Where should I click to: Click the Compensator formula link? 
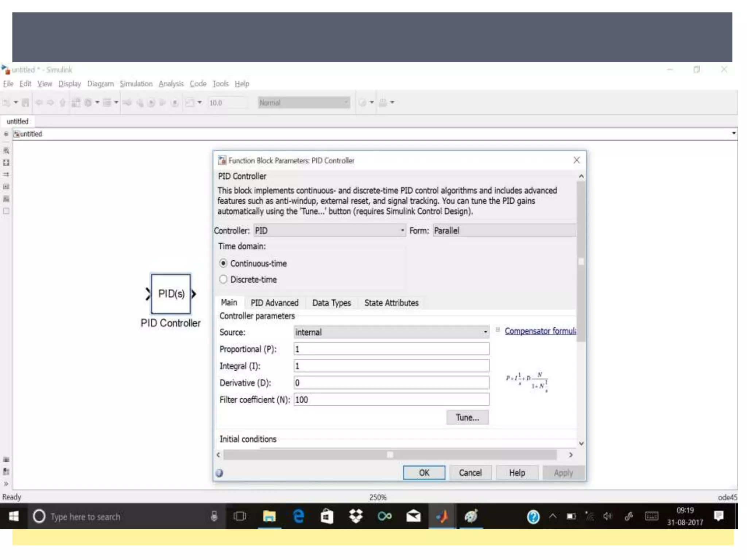[x=540, y=331]
